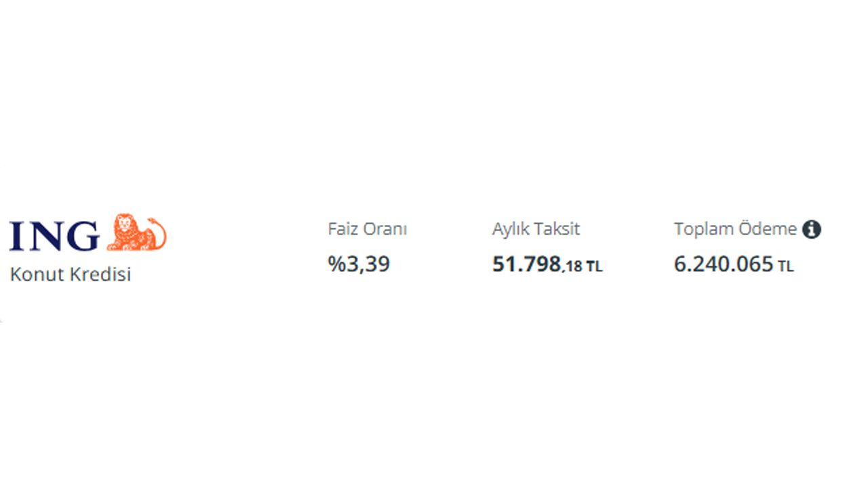Select the Faiz Oranı label
The width and height of the screenshot is (868, 488).
coord(367,229)
